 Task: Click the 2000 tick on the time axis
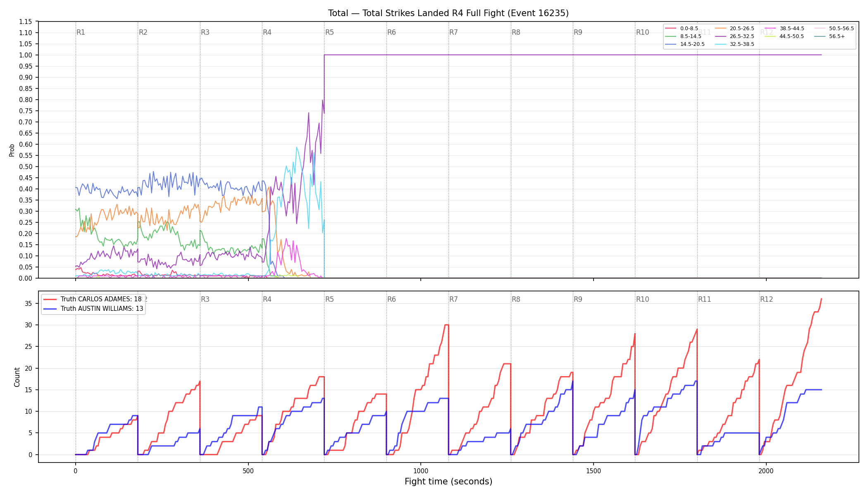[x=766, y=471]
